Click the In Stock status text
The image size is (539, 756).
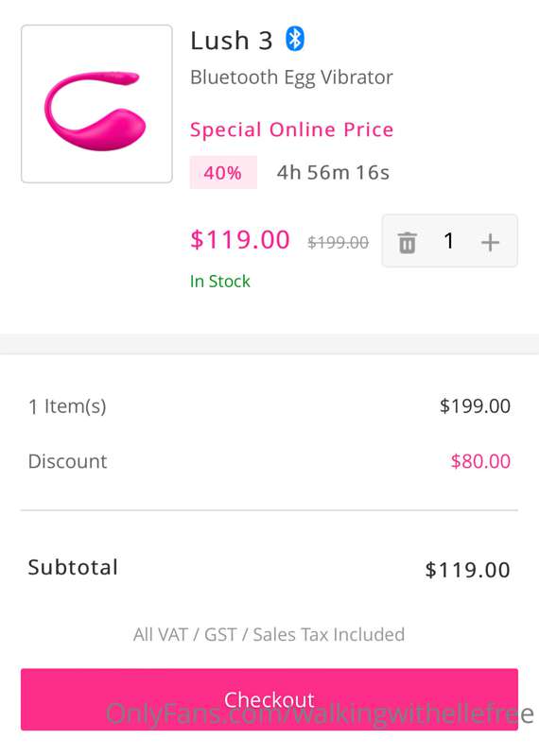tap(220, 281)
